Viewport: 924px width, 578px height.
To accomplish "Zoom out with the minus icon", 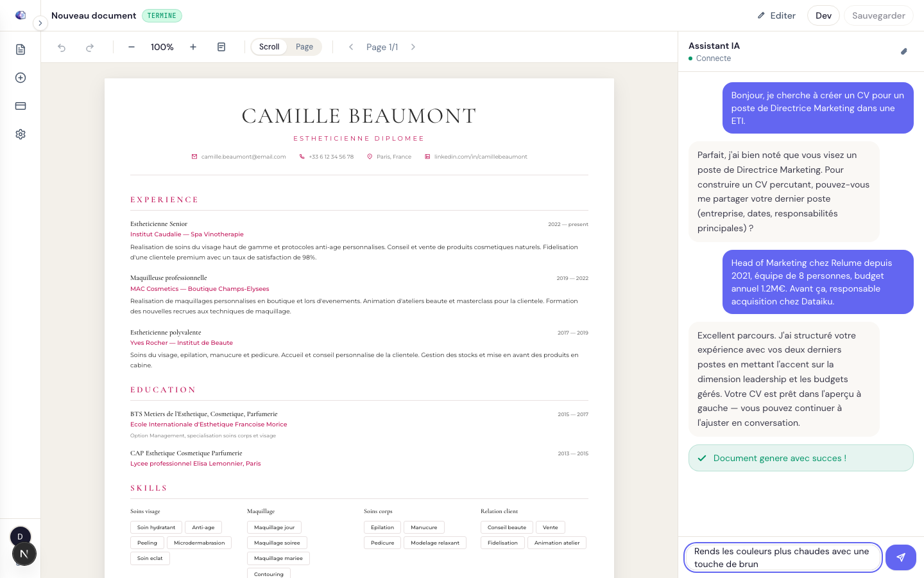I will pos(132,47).
